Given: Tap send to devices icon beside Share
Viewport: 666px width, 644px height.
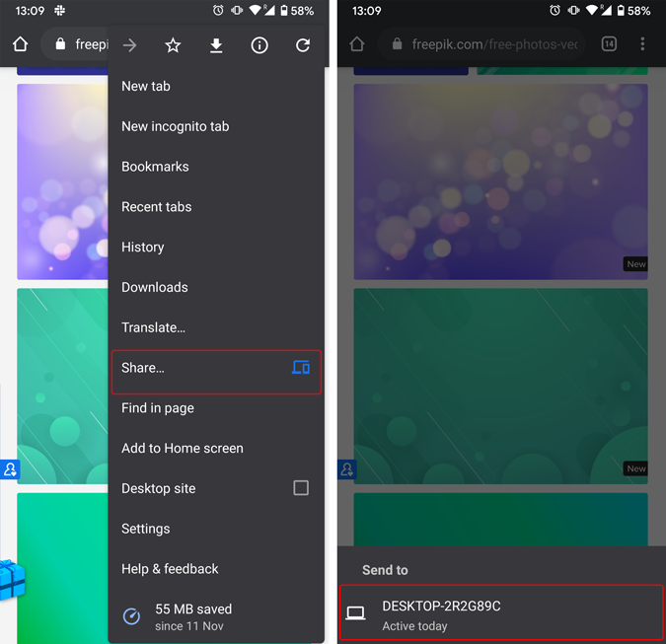Looking at the screenshot, I should pyautogui.click(x=301, y=367).
